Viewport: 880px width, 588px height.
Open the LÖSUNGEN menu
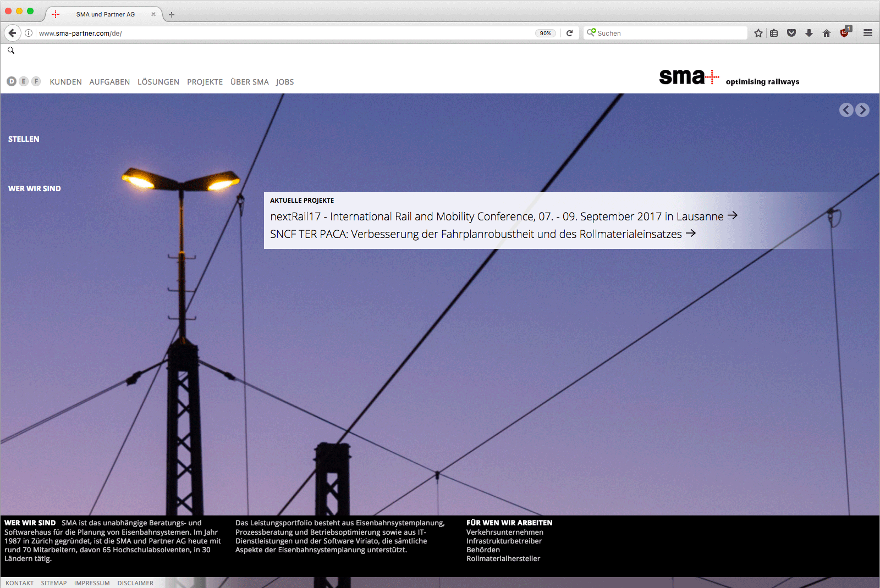158,82
